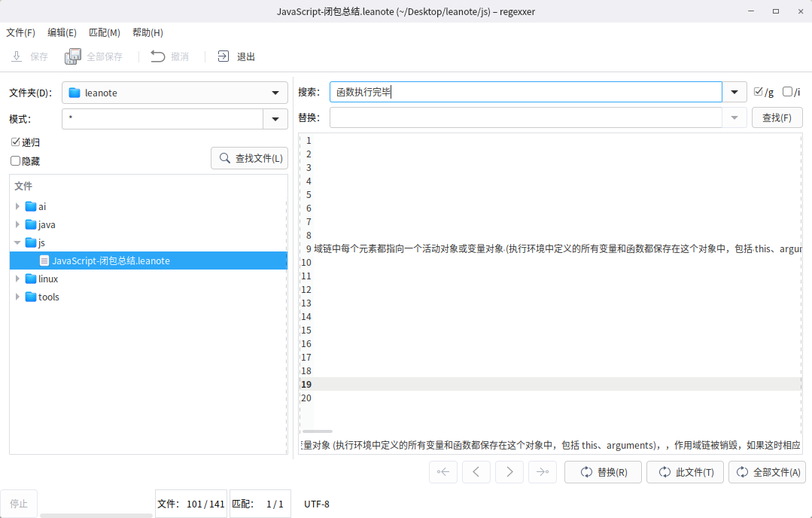Expand the linux folder in file tree
Viewport: 812px width, 518px height.
coord(17,279)
